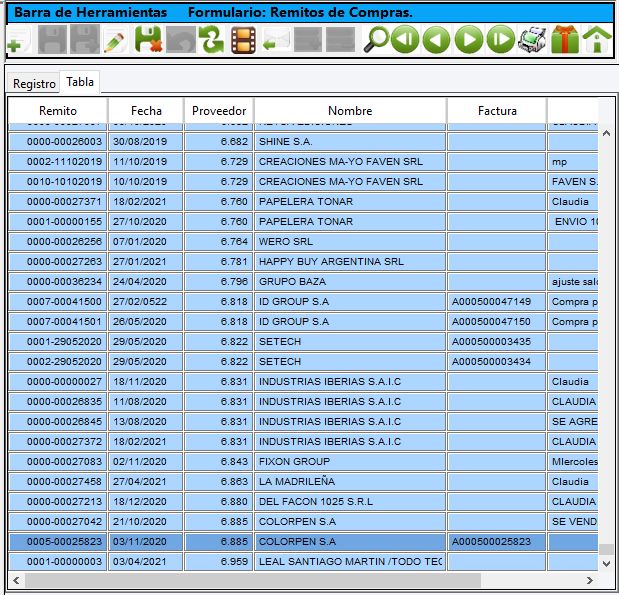
Task: Click the LA MADRILEÑA name cell
Action: click(x=350, y=482)
